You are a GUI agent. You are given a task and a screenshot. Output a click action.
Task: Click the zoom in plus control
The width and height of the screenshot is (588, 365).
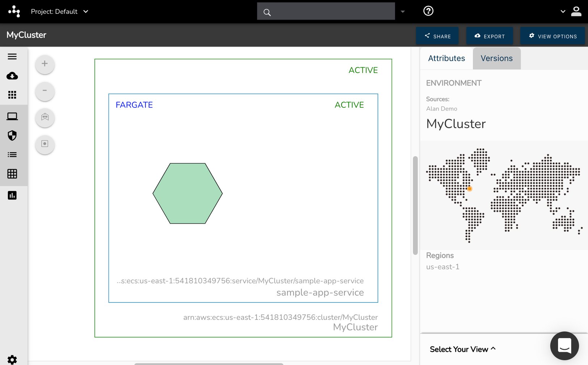[x=45, y=64]
